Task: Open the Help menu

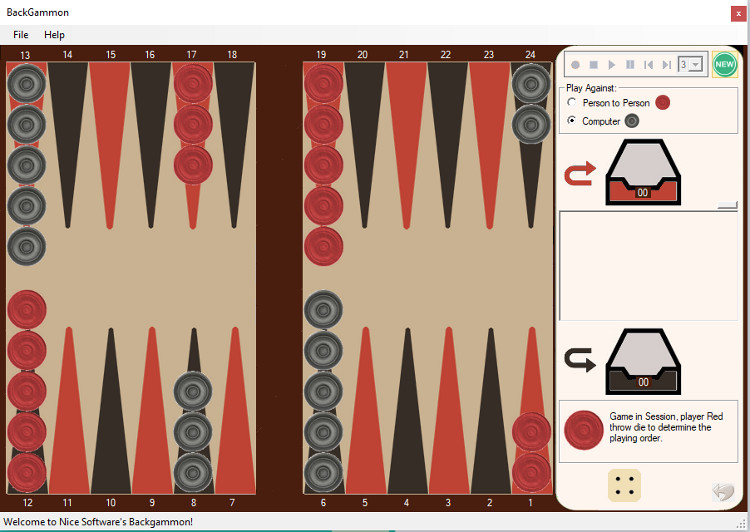Action: tap(54, 35)
